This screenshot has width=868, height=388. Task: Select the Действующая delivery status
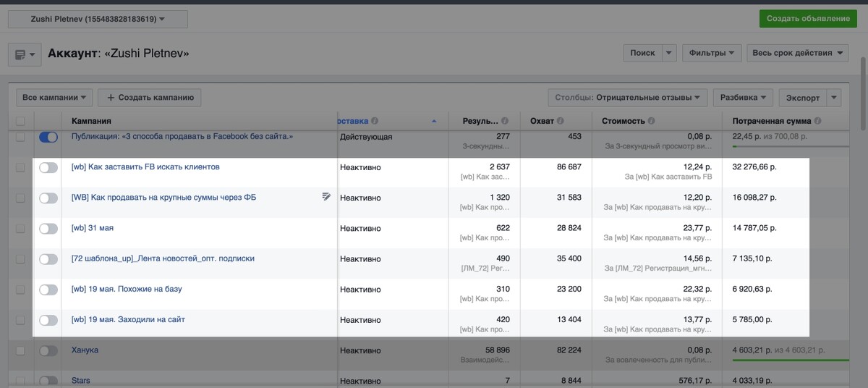(x=366, y=136)
